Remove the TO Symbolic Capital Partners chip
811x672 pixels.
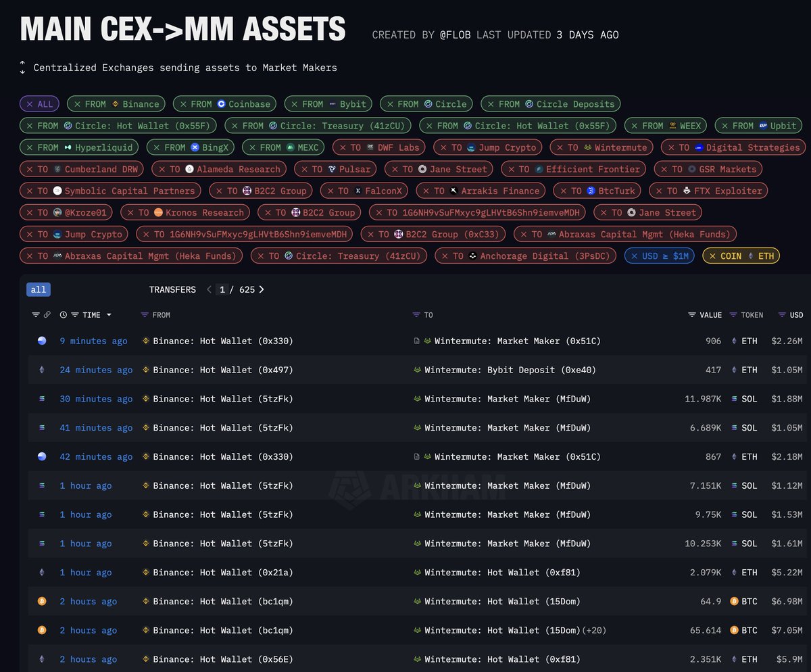tap(30, 191)
